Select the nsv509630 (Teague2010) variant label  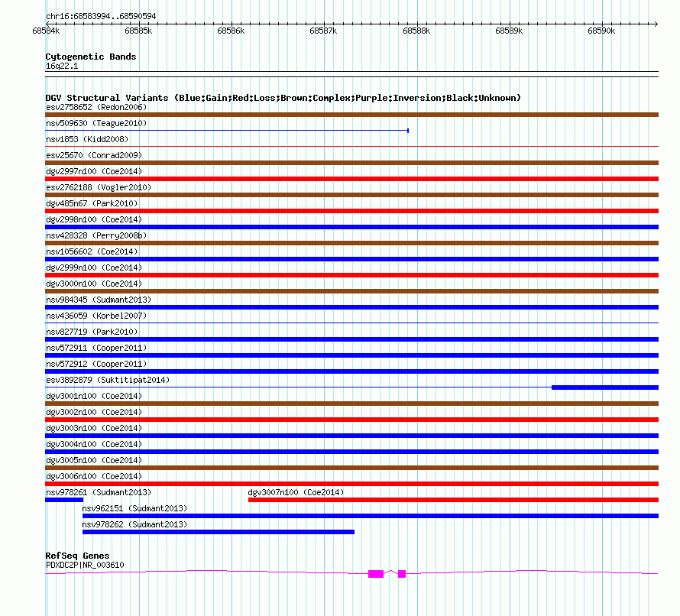96,123
